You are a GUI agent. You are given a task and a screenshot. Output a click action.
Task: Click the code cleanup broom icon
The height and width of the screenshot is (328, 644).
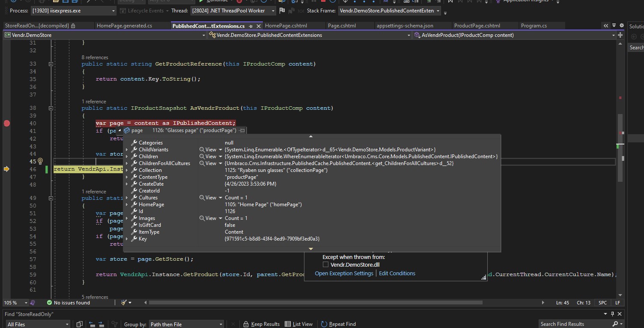tap(124, 303)
